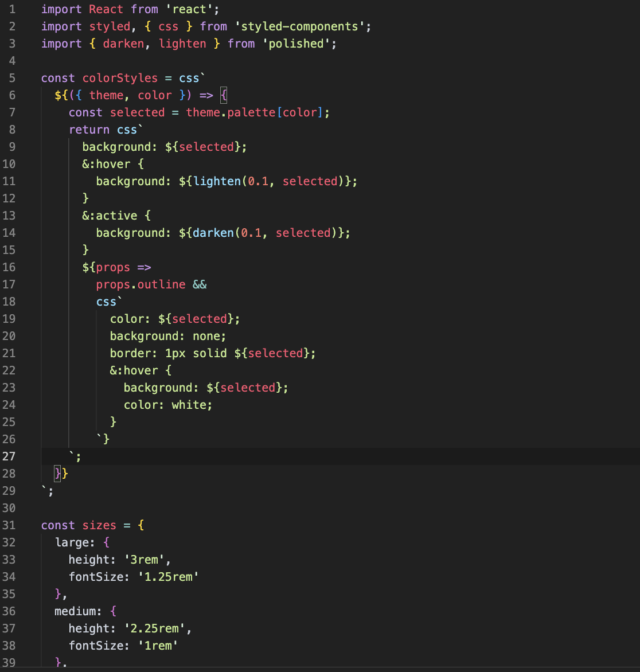Click 'props.outline &&' text

151,284
